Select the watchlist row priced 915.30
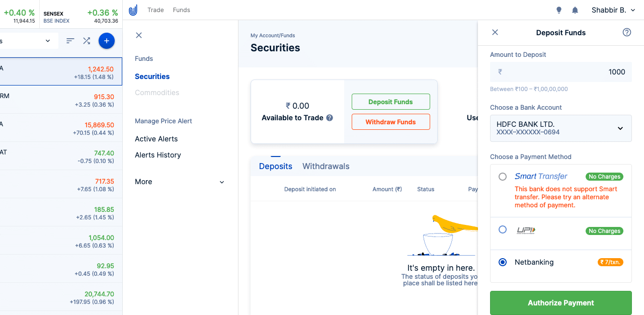The image size is (644, 315). 61,100
